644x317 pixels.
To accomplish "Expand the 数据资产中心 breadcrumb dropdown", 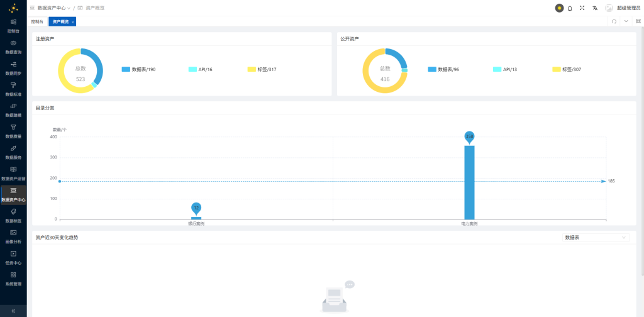I will coord(54,8).
